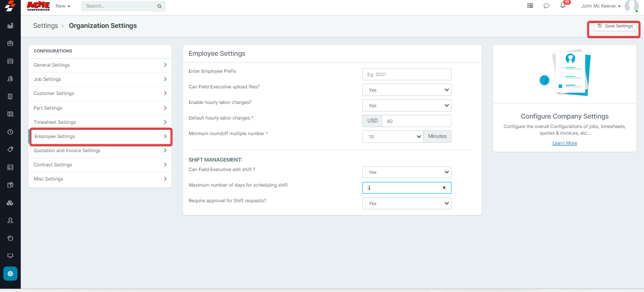Click the Save Settings button
The width and height of the screenshot is (644, 292).
615,26
